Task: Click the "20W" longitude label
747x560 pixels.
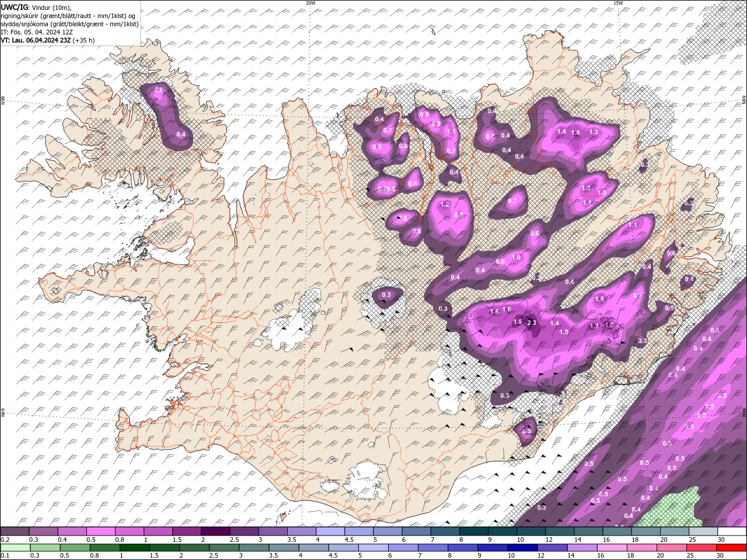Action: point(310,3)
